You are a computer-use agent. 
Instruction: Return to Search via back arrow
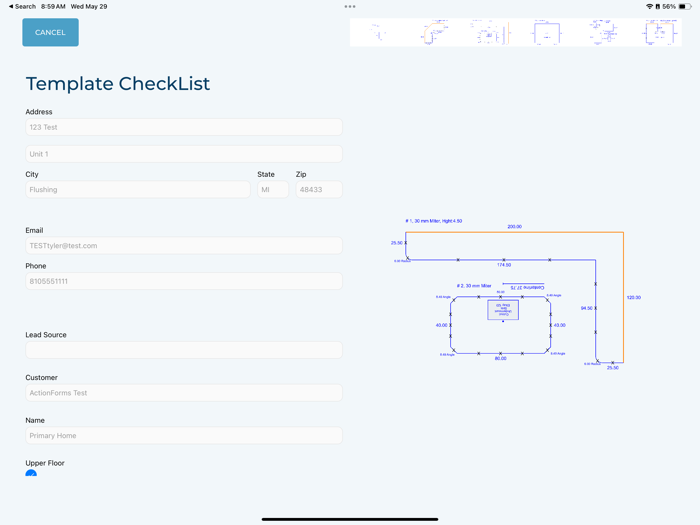coord(22,6)
